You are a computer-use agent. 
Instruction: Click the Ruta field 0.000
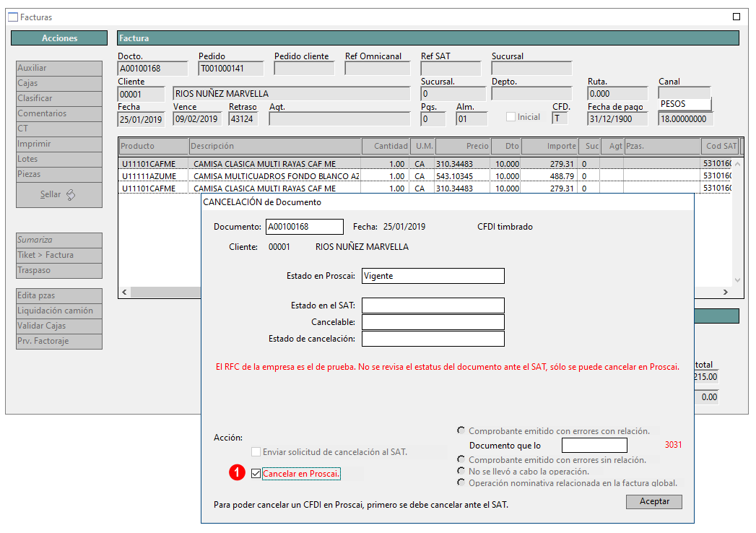tap(617, 94)
